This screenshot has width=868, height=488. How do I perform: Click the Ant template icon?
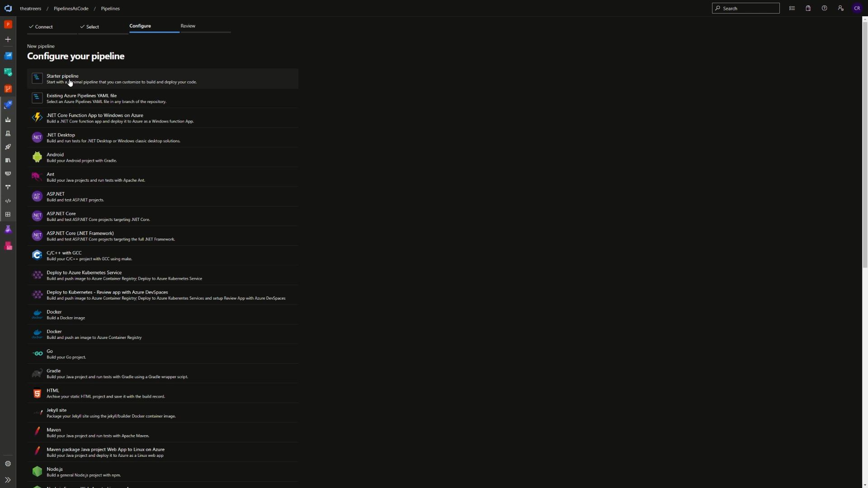click(37, 177)
